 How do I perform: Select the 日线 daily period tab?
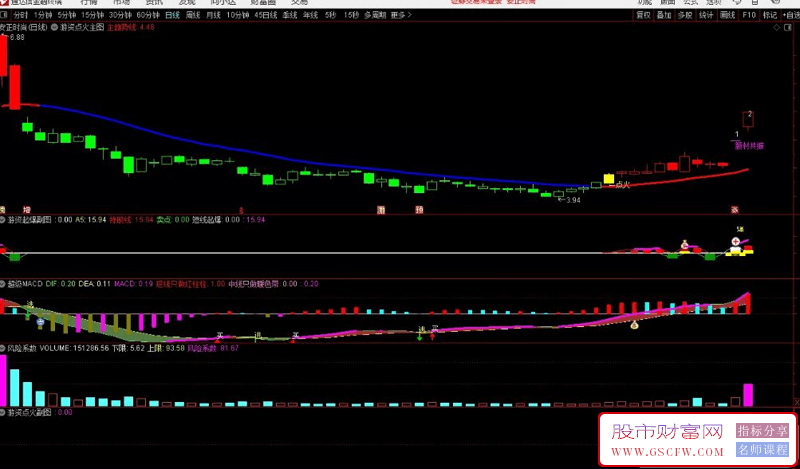point(172,15)
